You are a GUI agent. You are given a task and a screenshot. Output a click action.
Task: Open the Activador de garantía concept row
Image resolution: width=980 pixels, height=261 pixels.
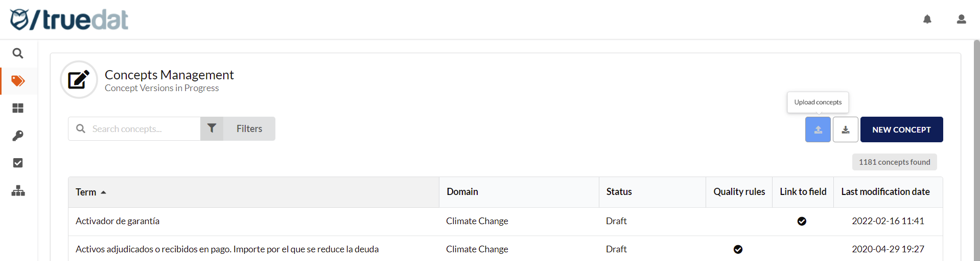click(x=118, y=221)
